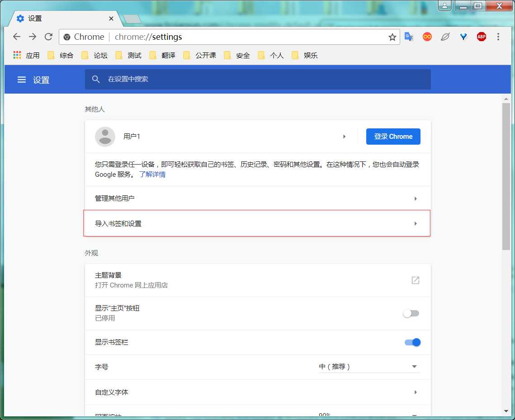Close the 设置 tab

click(x=111, y=19)
